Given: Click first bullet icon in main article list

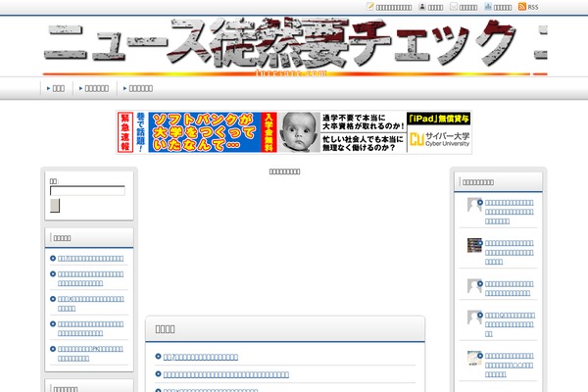Looking at the screenshot, I should [x=158, y=357].
